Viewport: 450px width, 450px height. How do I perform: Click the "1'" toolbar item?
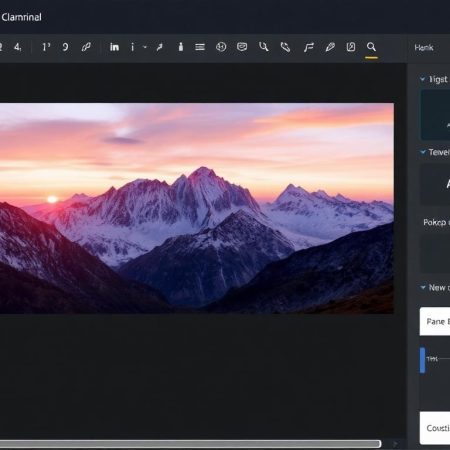(46, 47)
